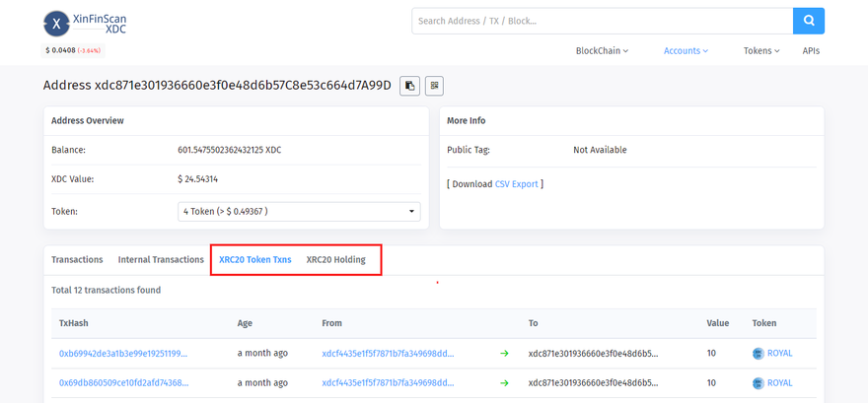Screen dimensions: 868x403
Task: Click the XinFinScan XDC logo
Action: [85, 23]
